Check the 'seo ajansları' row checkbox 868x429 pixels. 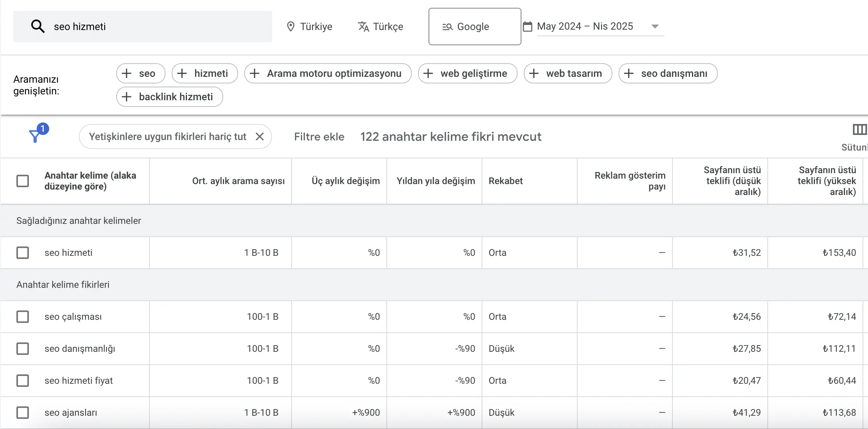pos(23,413)
